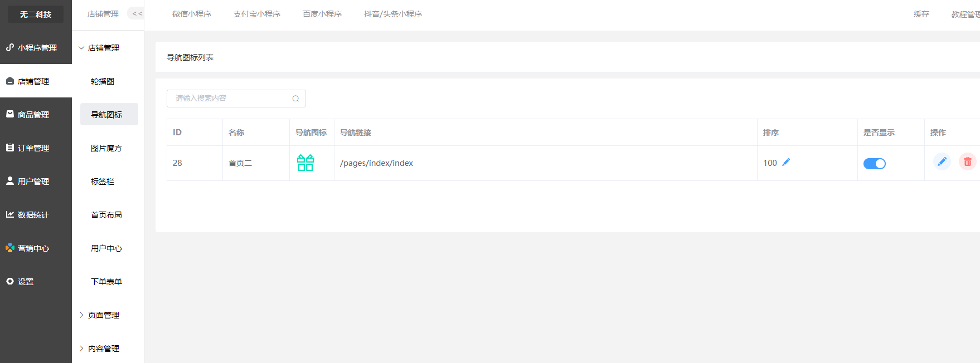Click 缓存 in the top bar

pyautogui.click(x=921, y=14)
